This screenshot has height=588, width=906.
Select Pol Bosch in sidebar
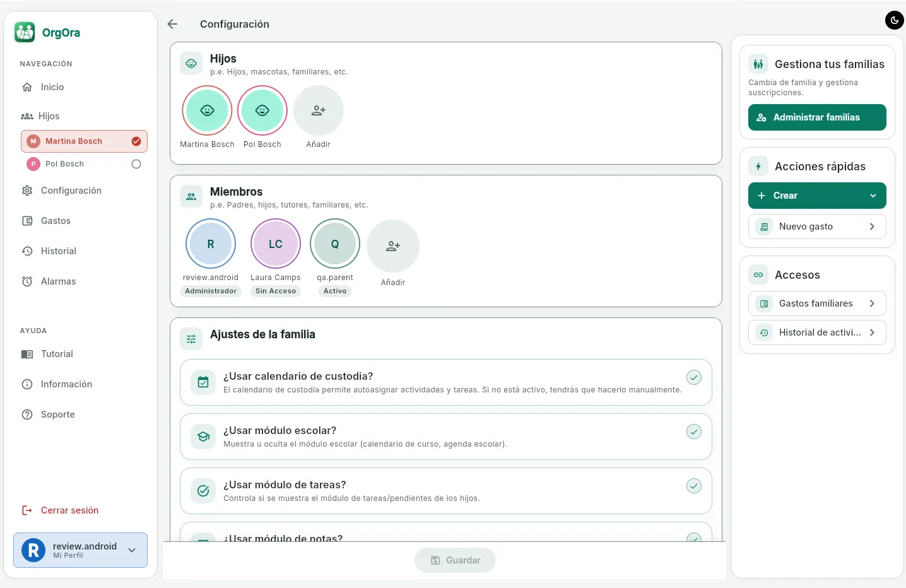click(x=84, y=164)
